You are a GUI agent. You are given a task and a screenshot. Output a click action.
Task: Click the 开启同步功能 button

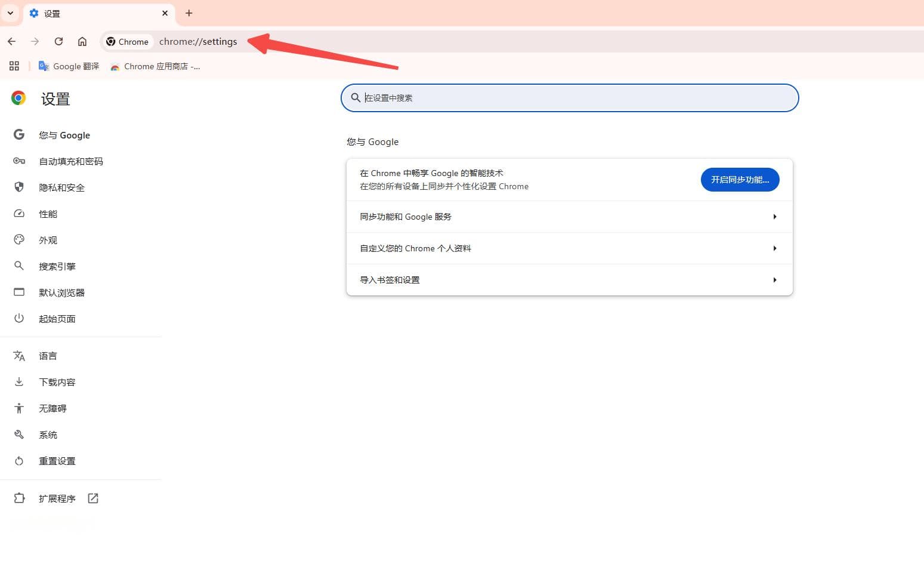click(740, 180)
